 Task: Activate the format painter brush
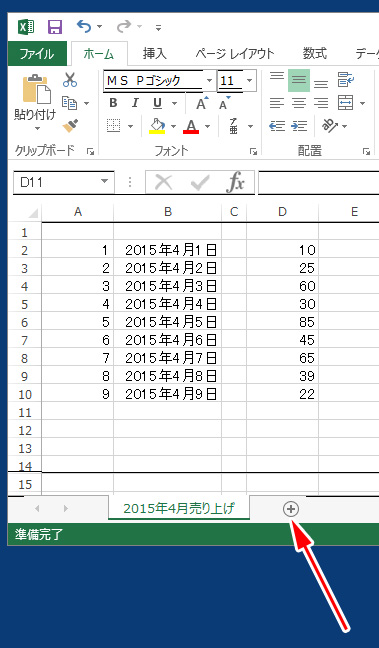point(70,126)
